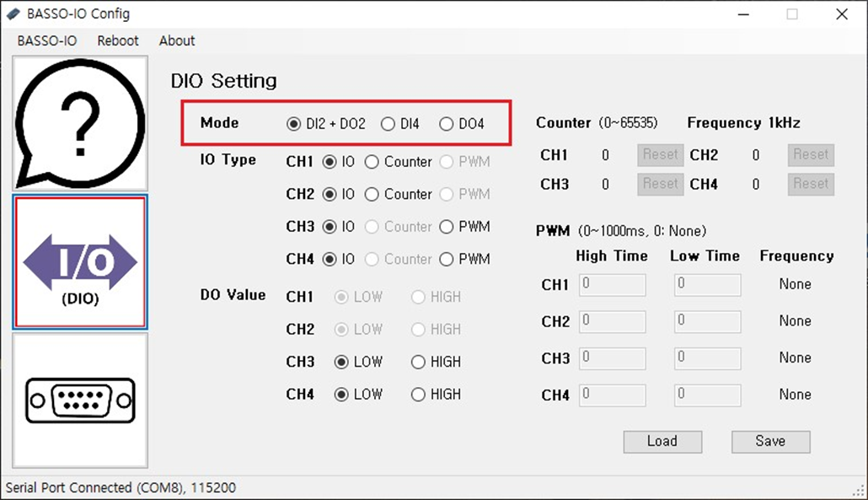
Task: Reset the CH1 counter
Action: pos(660,155)
